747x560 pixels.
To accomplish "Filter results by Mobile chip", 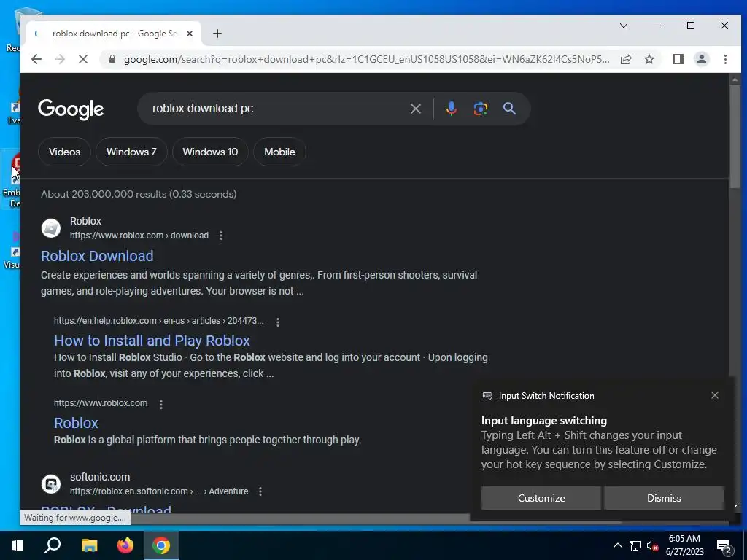I will [279, 152].
